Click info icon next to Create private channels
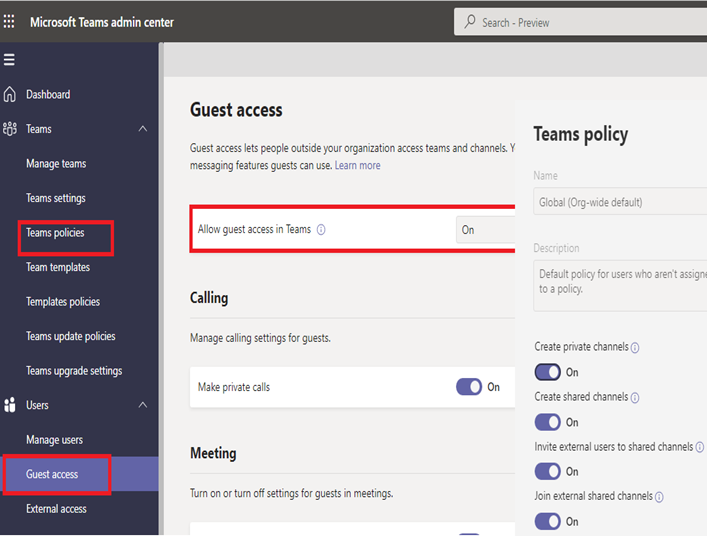Viewport: 708px width, 537px height. (635, 348)
